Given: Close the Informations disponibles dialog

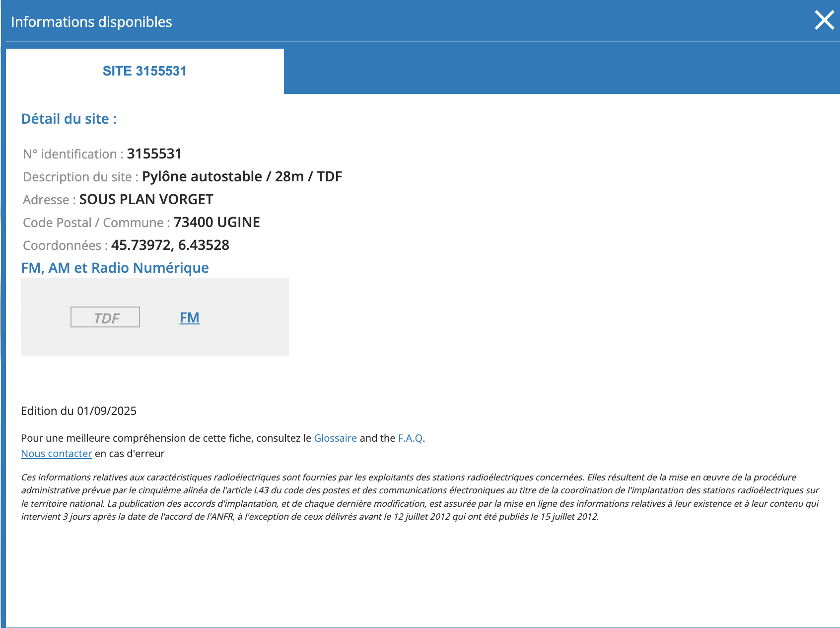Looking at the screenshot, I should pos(824,21).
